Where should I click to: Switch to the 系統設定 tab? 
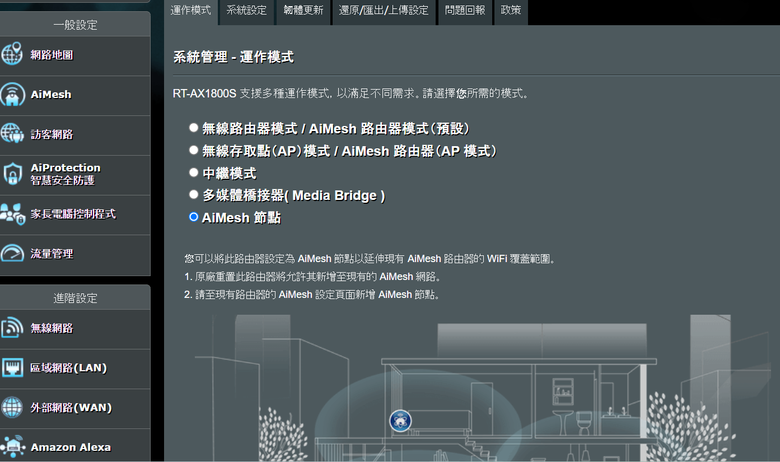247,11
